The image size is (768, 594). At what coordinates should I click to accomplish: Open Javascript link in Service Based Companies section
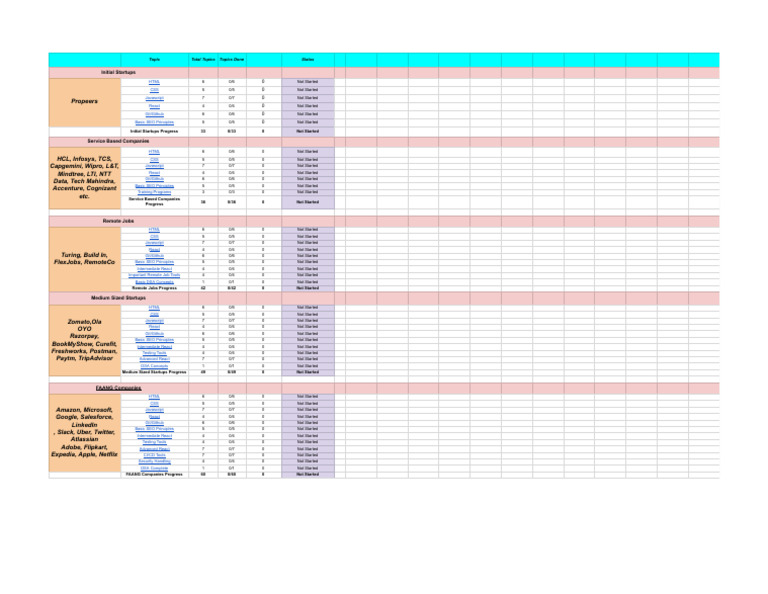tap(154, 166)
